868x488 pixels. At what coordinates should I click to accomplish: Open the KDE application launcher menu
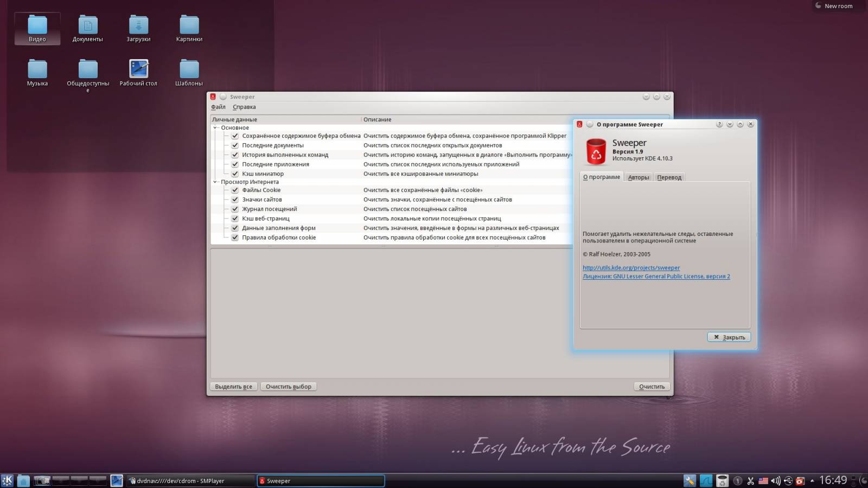[8, 480]
